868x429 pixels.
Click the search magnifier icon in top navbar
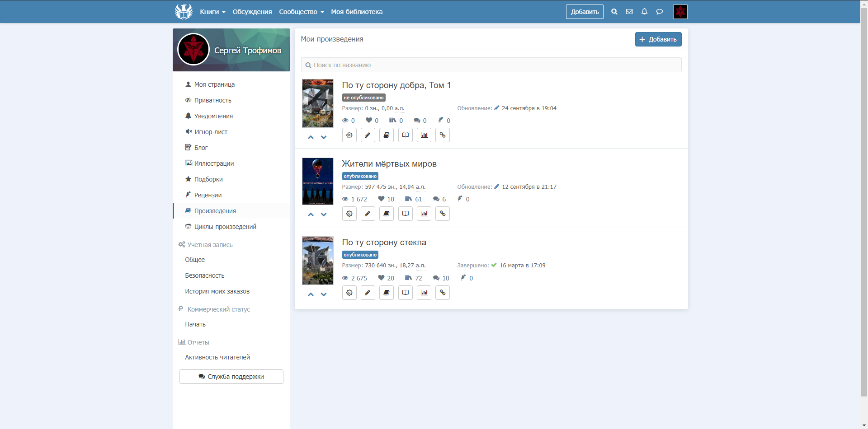614,12
